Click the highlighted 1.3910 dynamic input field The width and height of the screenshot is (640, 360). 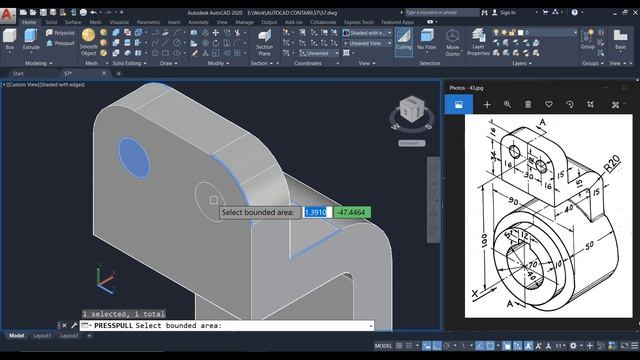click(317, 212)
